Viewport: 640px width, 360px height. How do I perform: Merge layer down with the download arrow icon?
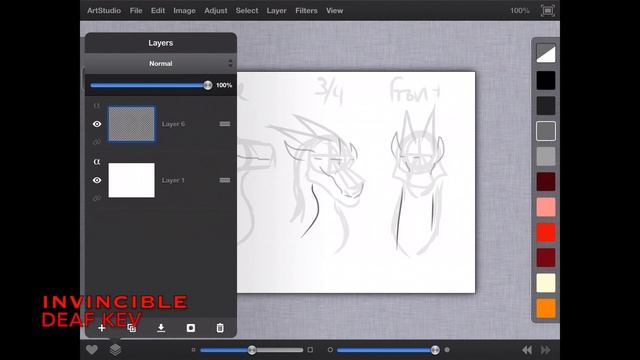tap(161, 328)
